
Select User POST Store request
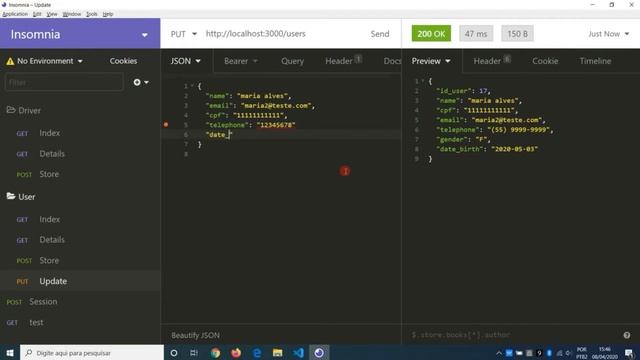coord(80,260)
